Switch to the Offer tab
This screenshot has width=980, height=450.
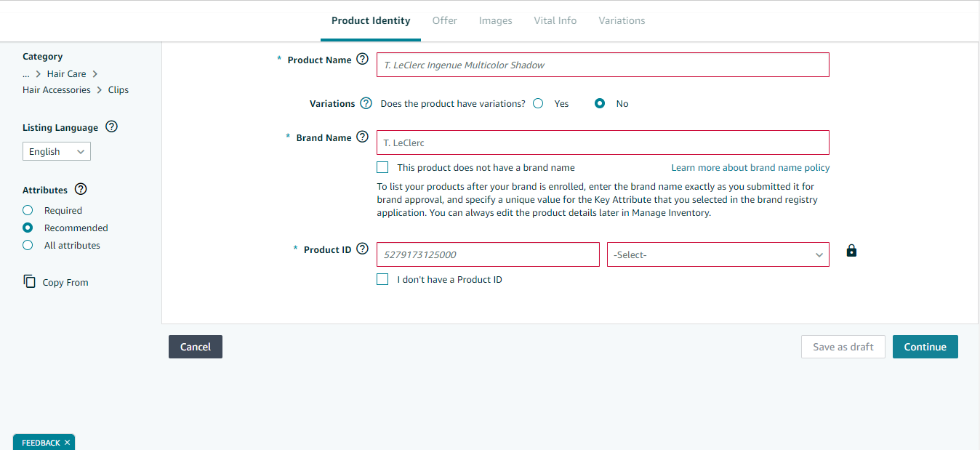click(x=445, y=20)
